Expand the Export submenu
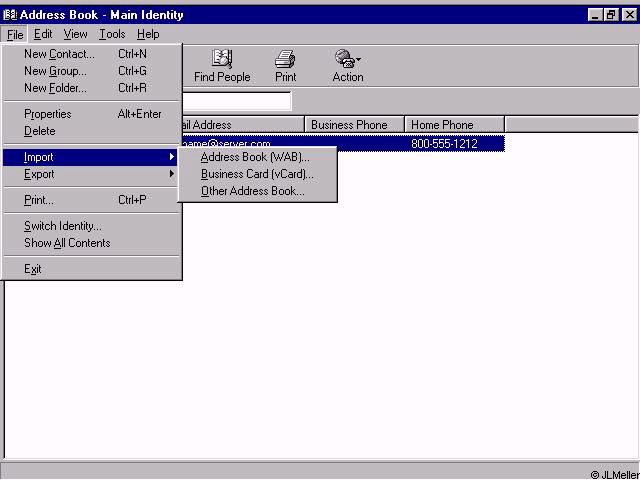640x480 pixels. [40, 174]
